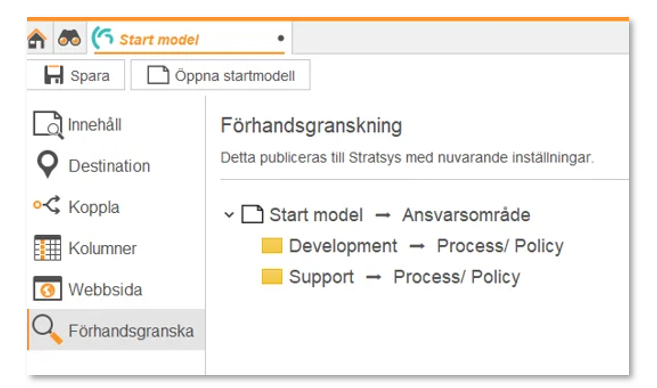Open the home icon tab
The height and width of the screenshot is (388, 657).
37,39
